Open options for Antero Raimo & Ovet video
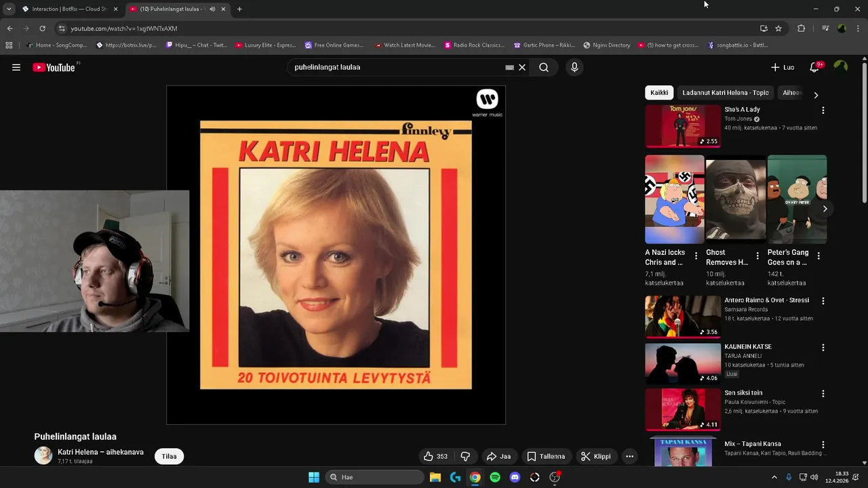The width and height of the screenshot is (868, 488). click(823, 300)
